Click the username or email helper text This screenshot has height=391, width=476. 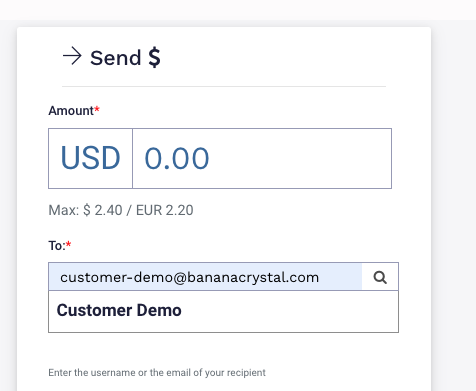tap(157, 372)
